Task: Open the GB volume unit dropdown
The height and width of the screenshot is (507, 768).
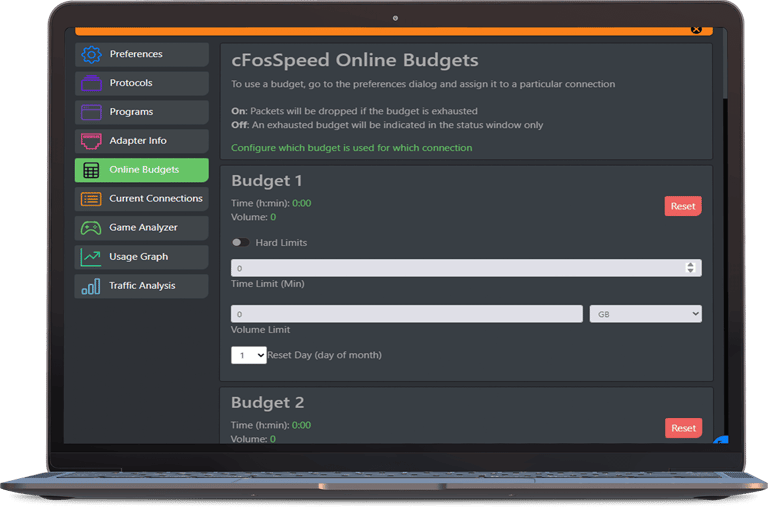Action: [646, 314]
